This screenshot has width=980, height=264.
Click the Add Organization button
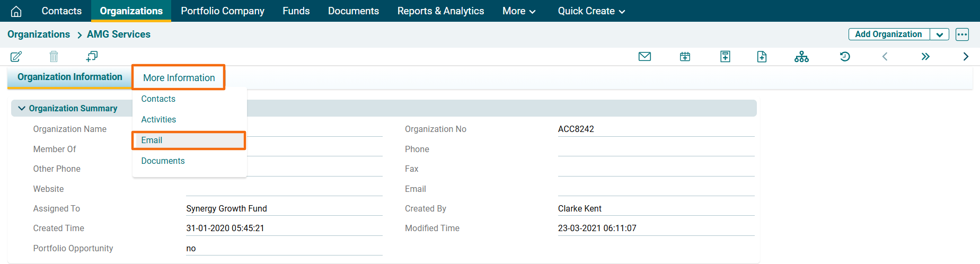888,34
